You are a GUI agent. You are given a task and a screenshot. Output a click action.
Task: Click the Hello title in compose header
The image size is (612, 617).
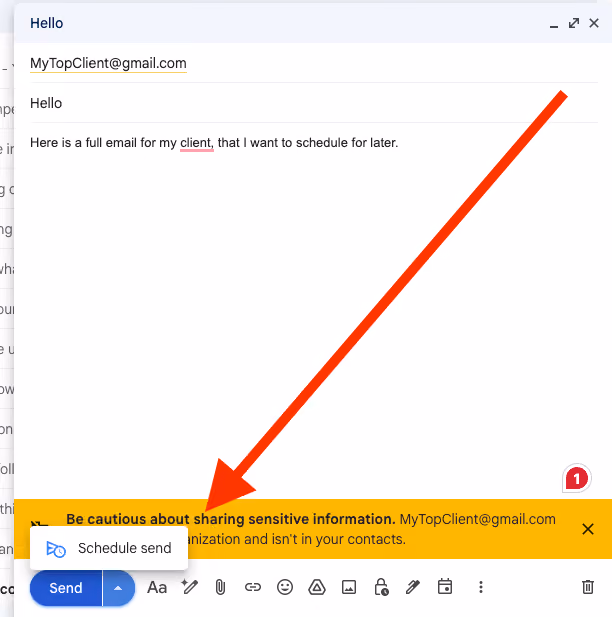point(47,23)
